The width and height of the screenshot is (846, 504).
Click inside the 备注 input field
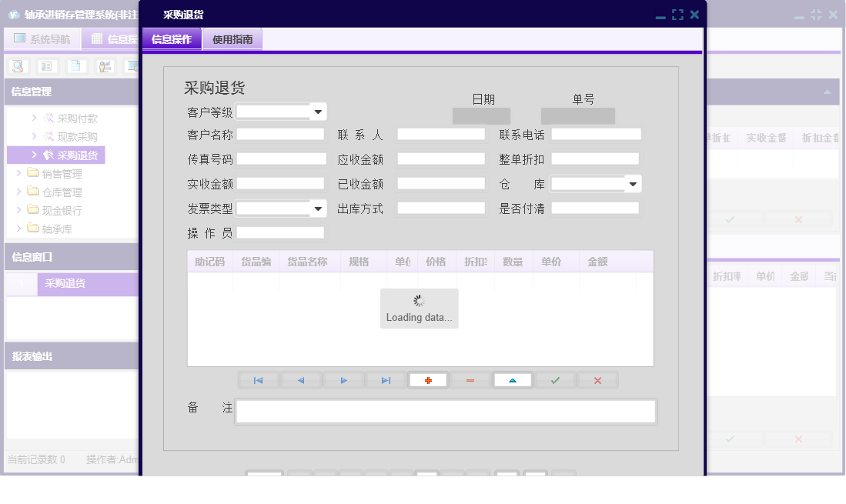click(446, 411)
